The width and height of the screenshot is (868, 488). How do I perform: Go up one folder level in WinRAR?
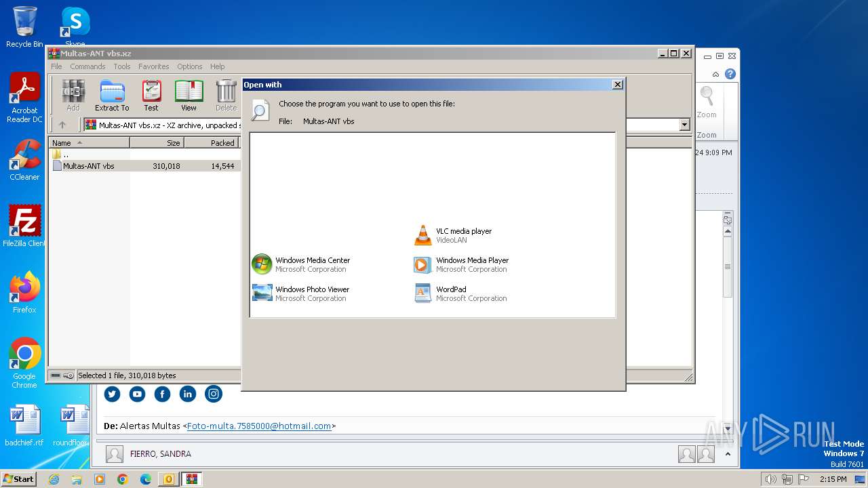tap(62, 125)
